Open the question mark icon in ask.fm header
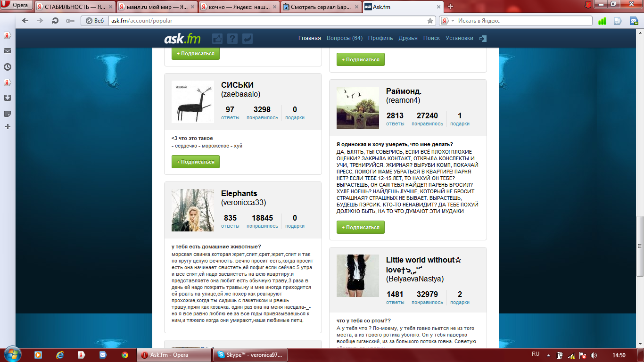Image resolution: width=644 pixels, height=362 pixels. pos(232,39)
